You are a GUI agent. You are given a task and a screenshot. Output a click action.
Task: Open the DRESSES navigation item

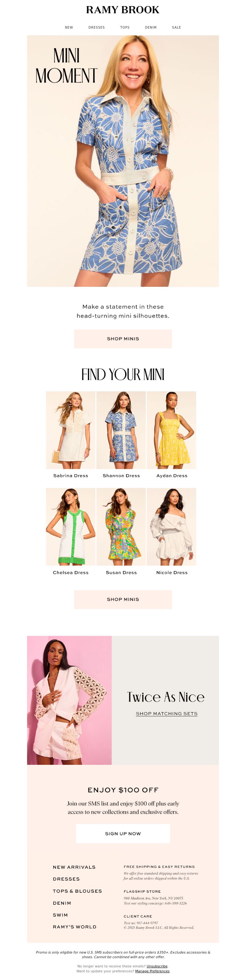96,27
